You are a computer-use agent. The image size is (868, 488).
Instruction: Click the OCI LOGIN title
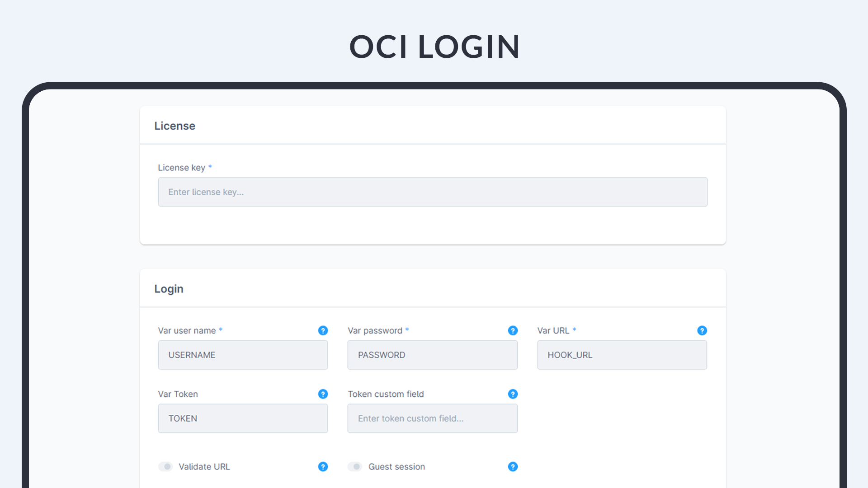pos(434,47)
